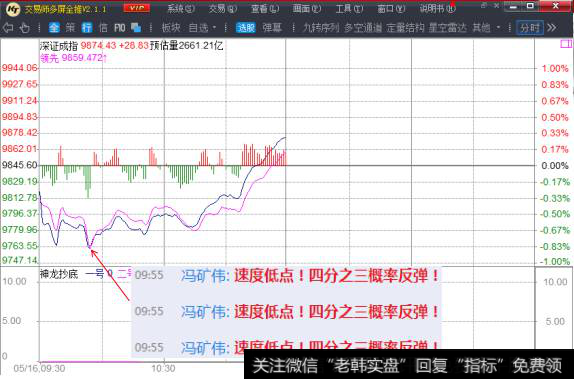
Task: Click the 10.00 label in indicator panel
Action: click(x=14, y=281)
